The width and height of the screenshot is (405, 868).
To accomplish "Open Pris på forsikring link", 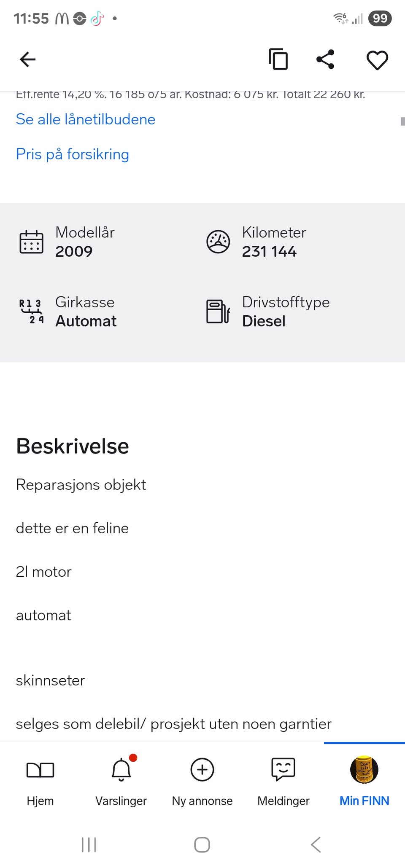I will pos(73,154).
